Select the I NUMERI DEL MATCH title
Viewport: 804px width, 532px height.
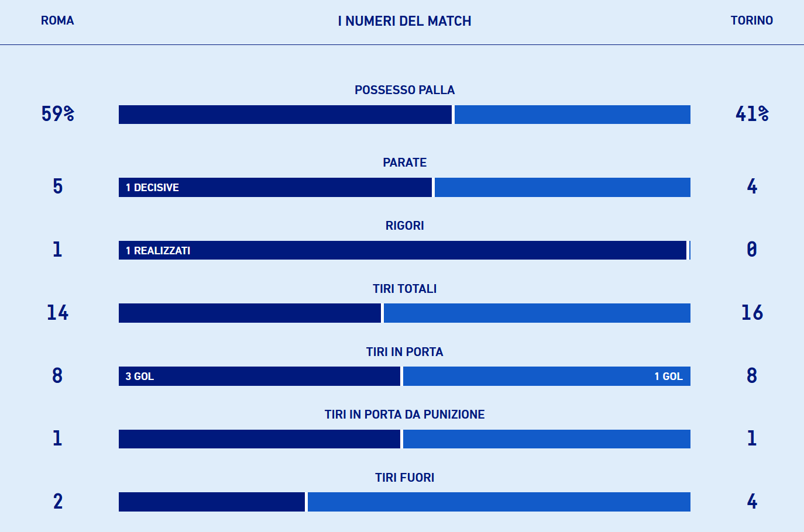point(404,21)
